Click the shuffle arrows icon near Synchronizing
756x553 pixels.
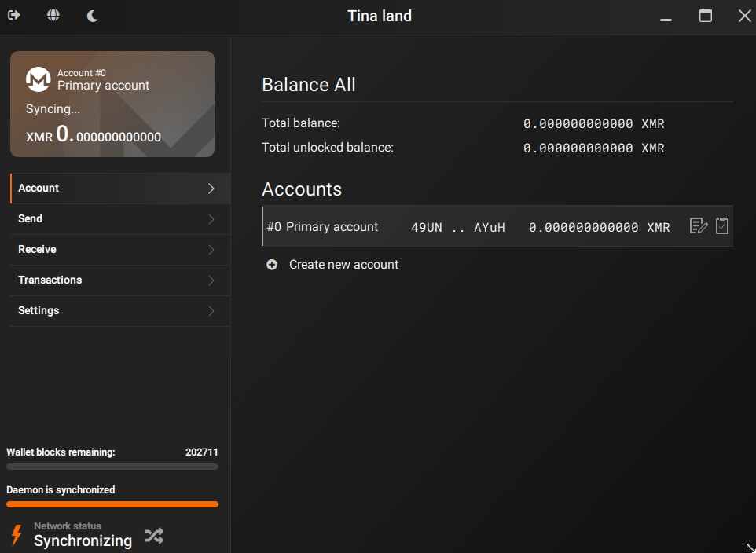click(x=154, y=536)
